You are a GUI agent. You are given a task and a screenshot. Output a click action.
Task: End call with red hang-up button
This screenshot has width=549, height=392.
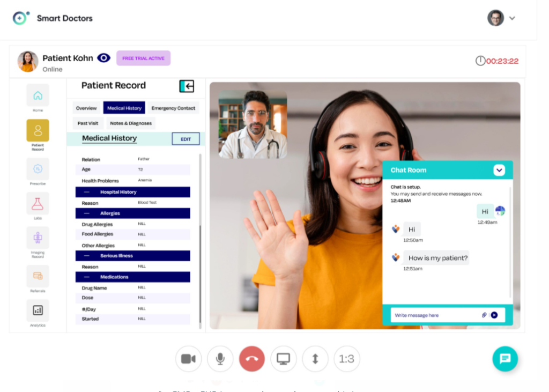[x=252, y=359]
